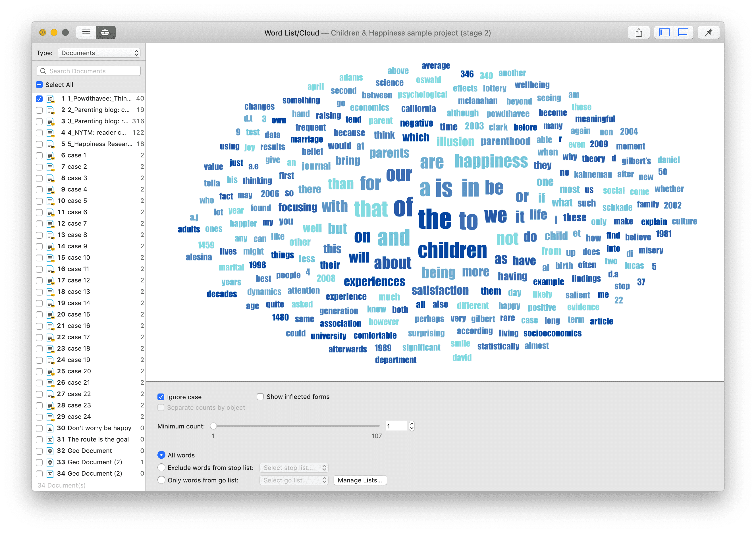Click image icon for The route is the goal

point(50,440)
